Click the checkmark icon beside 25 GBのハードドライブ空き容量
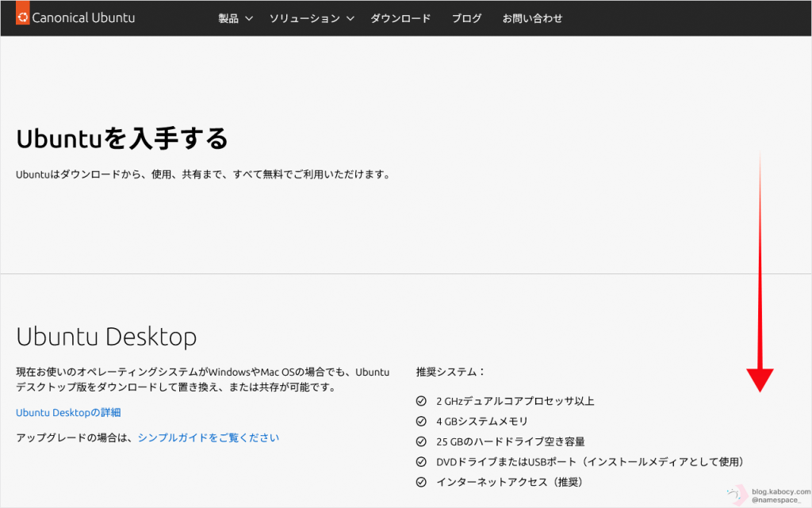 pos(421,441)
